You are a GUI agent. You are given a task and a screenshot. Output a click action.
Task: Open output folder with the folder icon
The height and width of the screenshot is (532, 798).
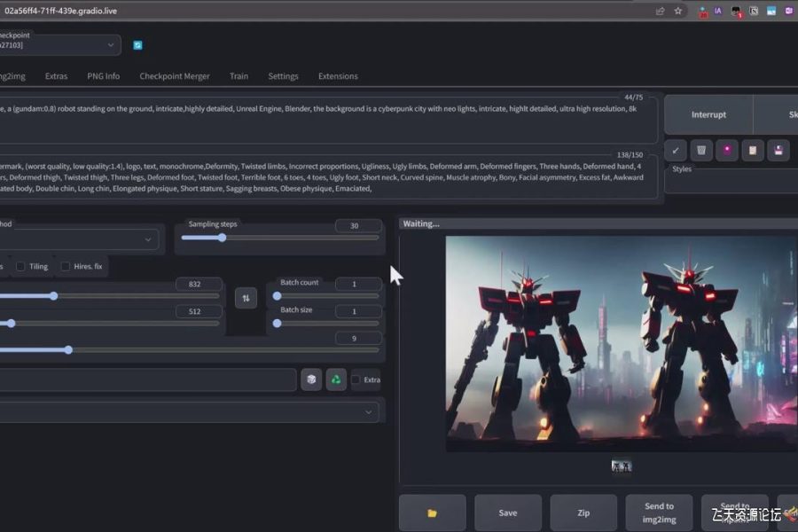[x=432, y=512]
